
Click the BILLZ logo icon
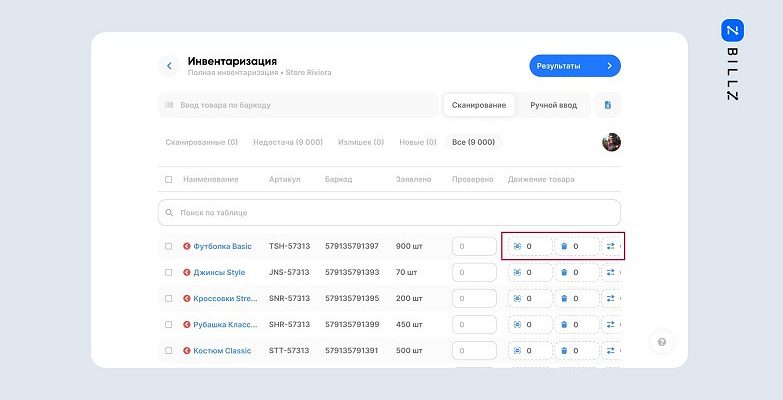coord(731,31)
